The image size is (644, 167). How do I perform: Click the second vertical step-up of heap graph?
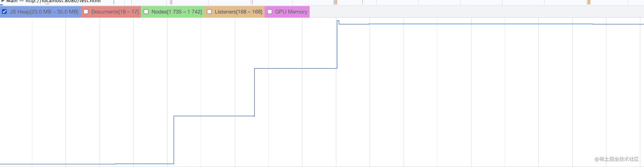(254, 92)
